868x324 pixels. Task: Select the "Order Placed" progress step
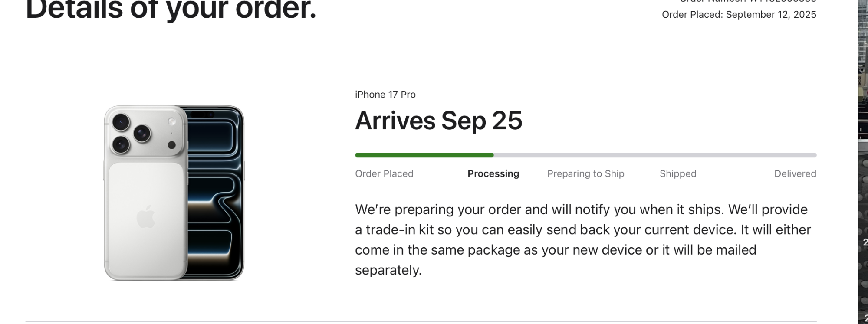point(384,174)
